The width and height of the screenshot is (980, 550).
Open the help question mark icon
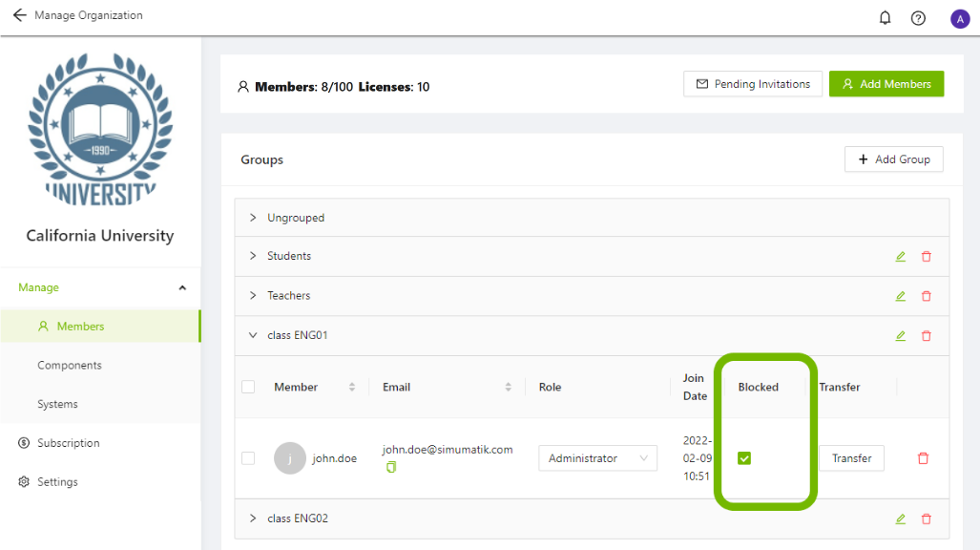point(918,18)
